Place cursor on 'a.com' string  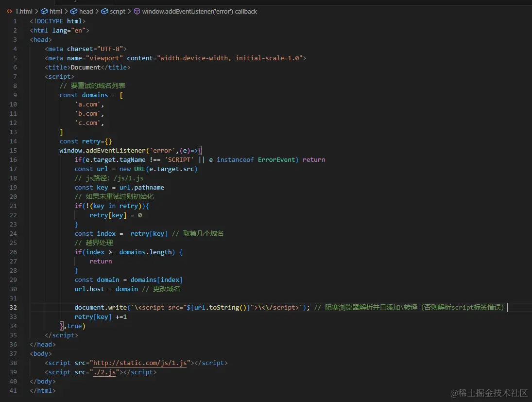pyautogui.click(x=87, y=105)
